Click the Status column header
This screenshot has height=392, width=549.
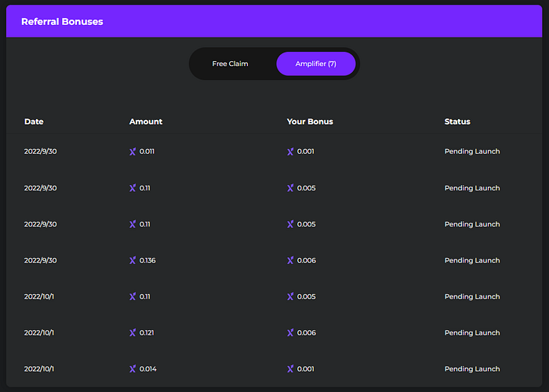457,122
